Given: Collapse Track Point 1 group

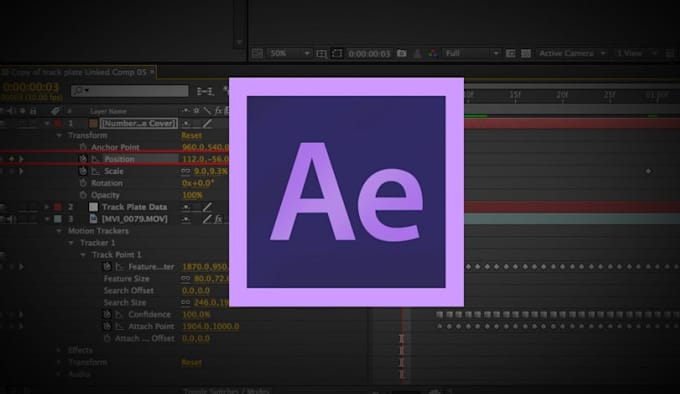Looking at the screenshot, I should (83, 255).
